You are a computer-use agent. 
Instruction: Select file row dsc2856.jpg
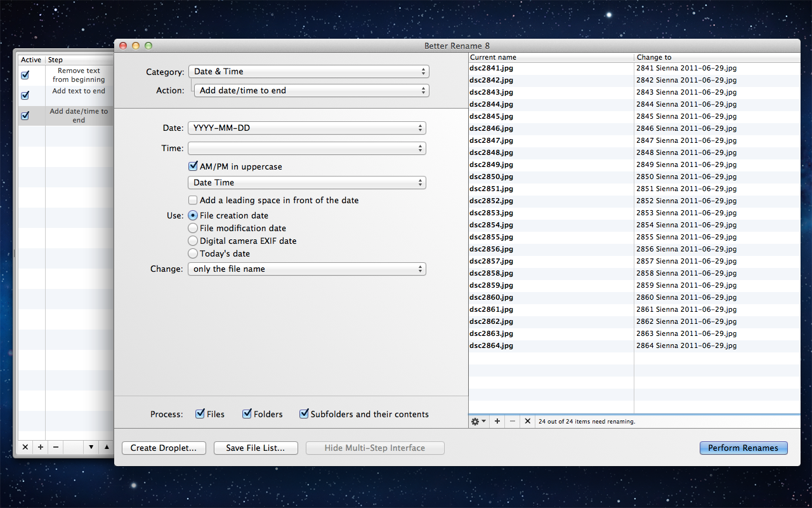551,249
